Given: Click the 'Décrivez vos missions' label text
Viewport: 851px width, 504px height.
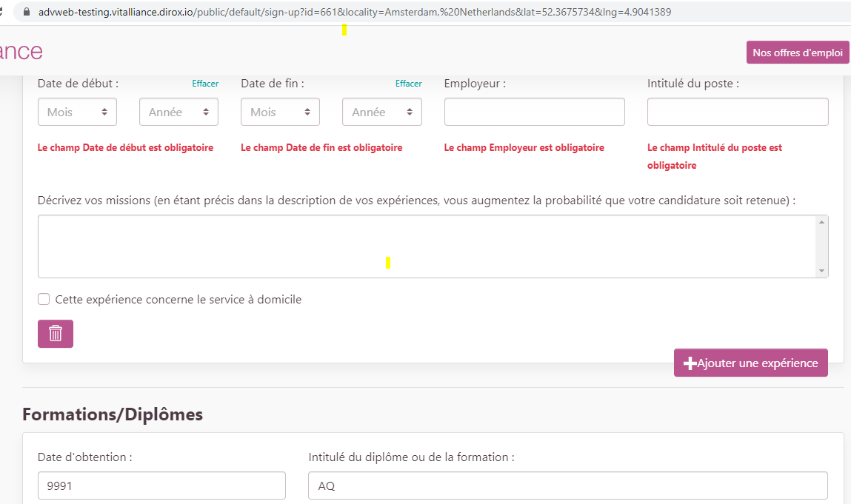Looking at the screenshot, I should (416, 200).
